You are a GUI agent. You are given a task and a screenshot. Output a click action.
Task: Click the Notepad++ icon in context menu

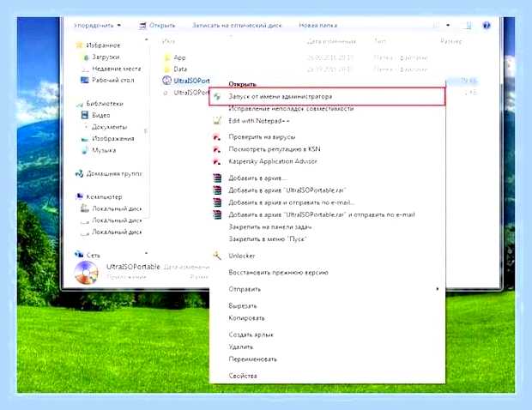[217, 121]
